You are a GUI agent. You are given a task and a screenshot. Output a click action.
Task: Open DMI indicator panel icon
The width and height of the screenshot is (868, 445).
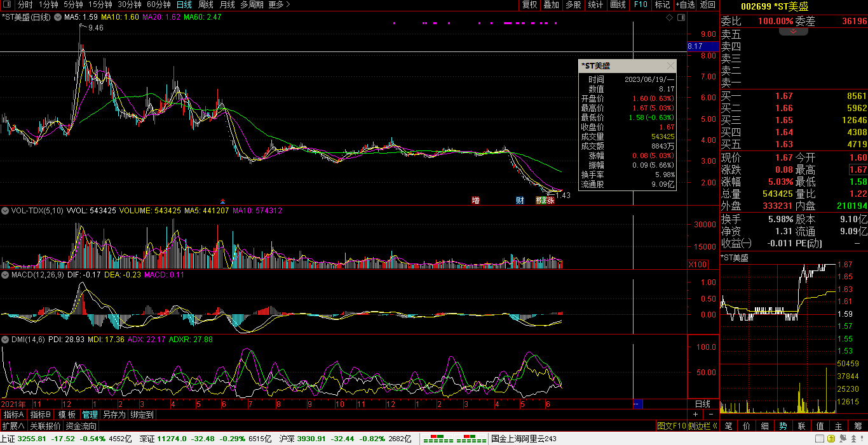pos(5,340)
